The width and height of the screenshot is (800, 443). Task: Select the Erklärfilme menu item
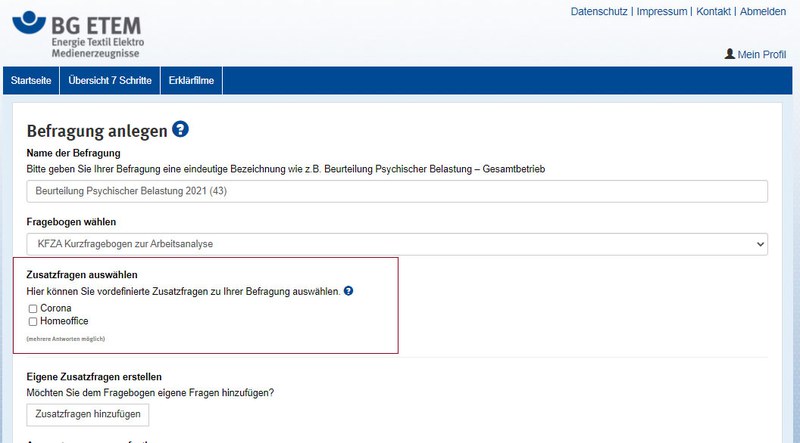coord(192,81)
